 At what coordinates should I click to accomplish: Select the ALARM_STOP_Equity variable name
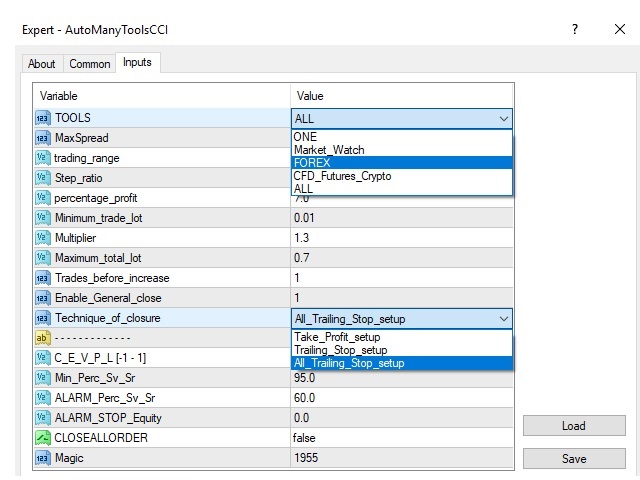[108, 418]
